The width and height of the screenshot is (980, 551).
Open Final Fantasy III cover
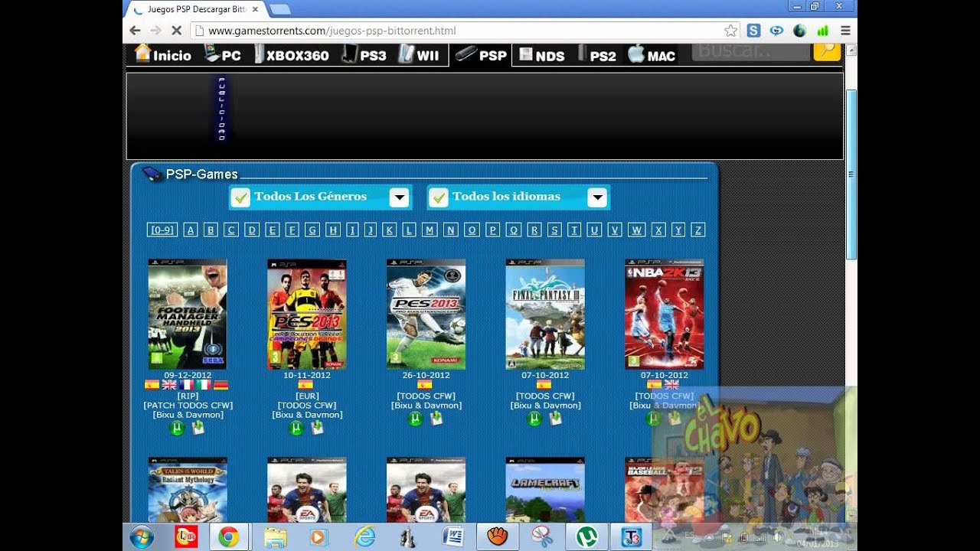[x=545, y=315]
